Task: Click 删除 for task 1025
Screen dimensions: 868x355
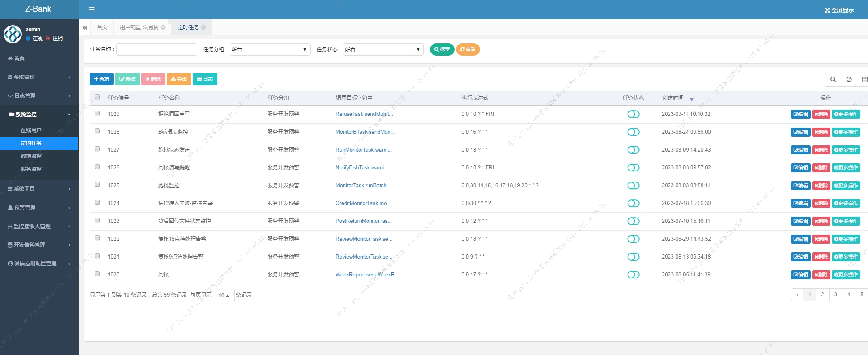Action: pos(821,186)
